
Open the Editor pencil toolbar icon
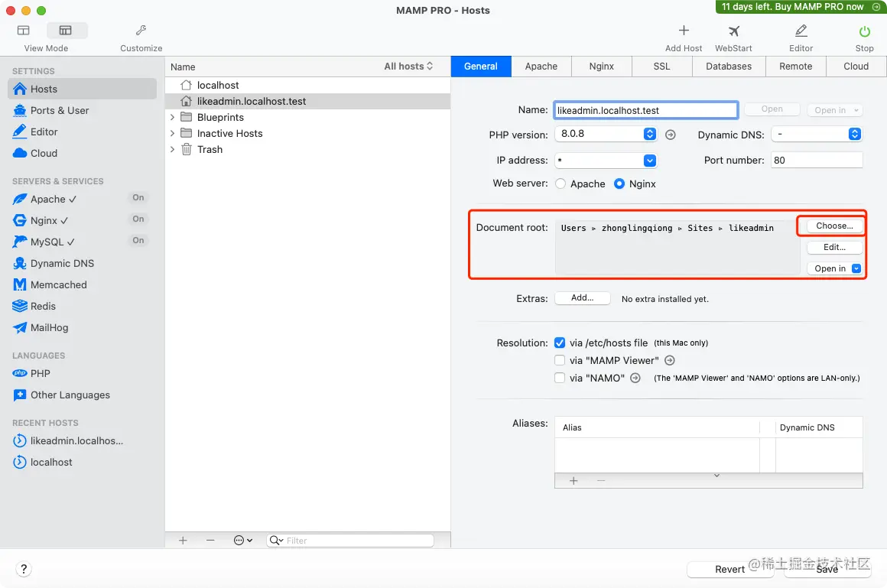coord(801,31)
